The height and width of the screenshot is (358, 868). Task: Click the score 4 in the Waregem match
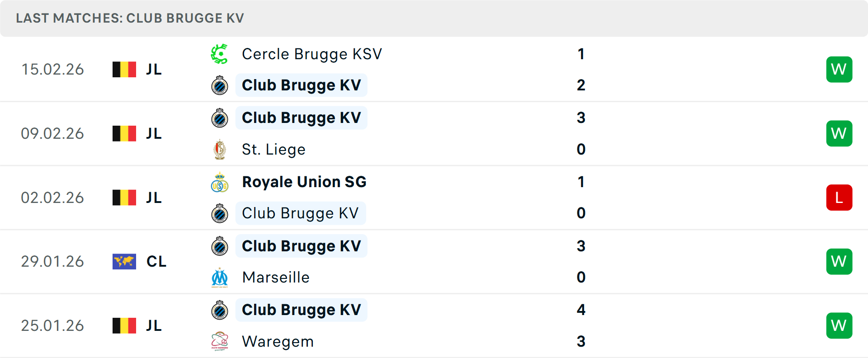(581, 310)
